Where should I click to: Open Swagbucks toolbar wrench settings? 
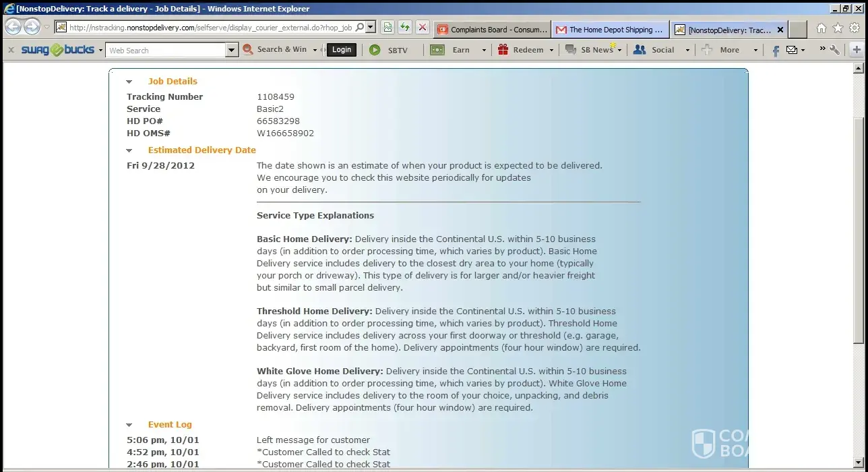835,50
